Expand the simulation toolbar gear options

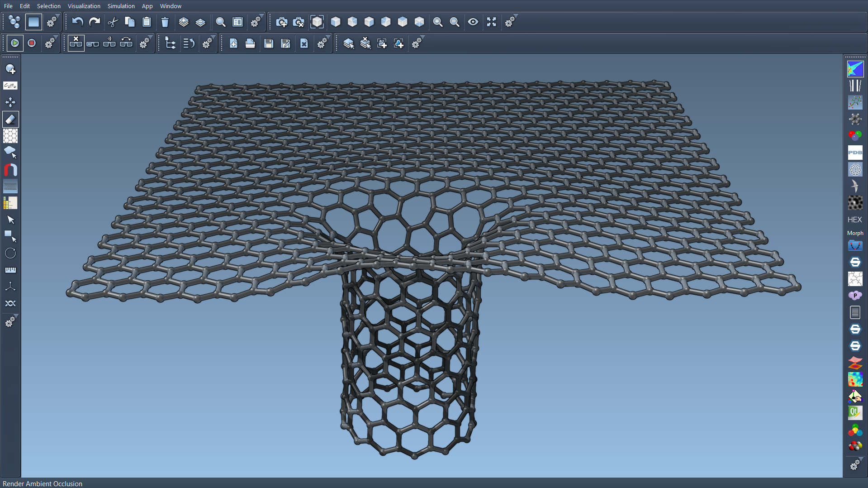50,43
